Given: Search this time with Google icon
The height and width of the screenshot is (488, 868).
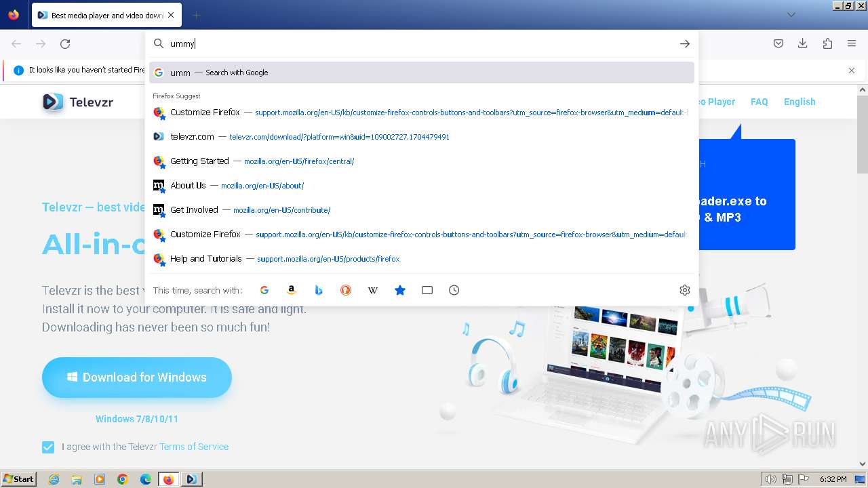Looking at the screenshot, I should click(x=264, y=290).
